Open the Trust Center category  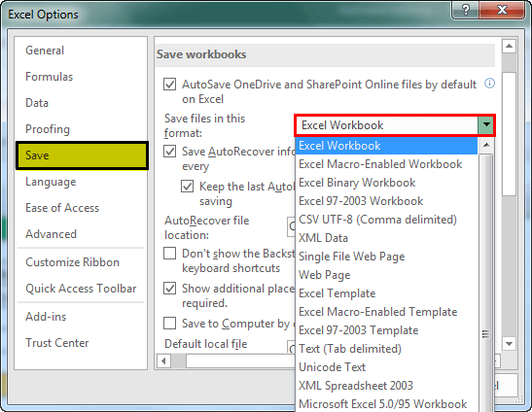tap(57, 343)
